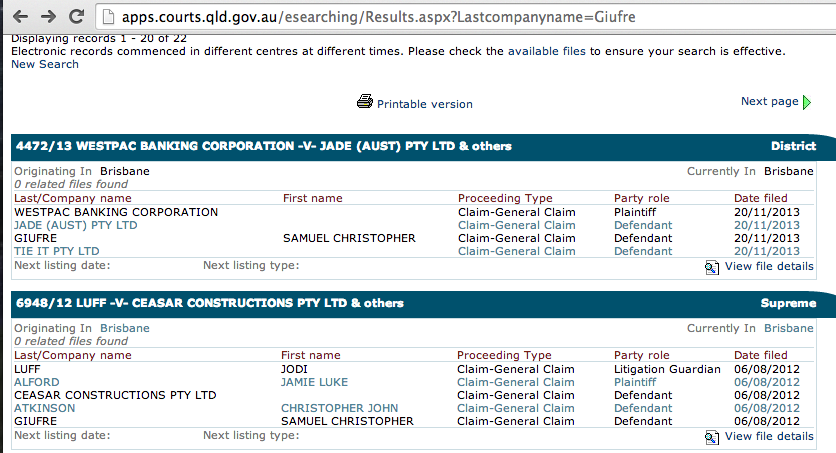This screenshot has height=453, width=836.
Task: Click the page icon in address bar
Action: tap(108, 17)
